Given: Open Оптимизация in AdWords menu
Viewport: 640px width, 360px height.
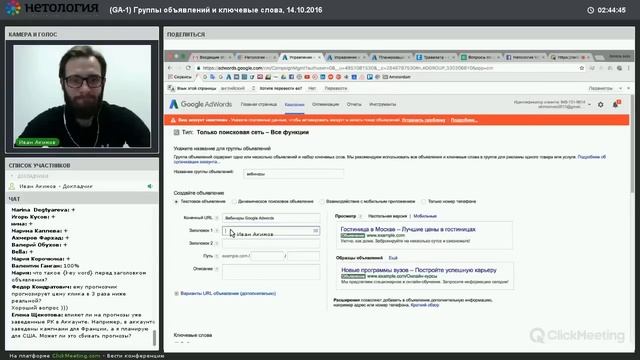Looking at the screenshot, I should 325,104.
